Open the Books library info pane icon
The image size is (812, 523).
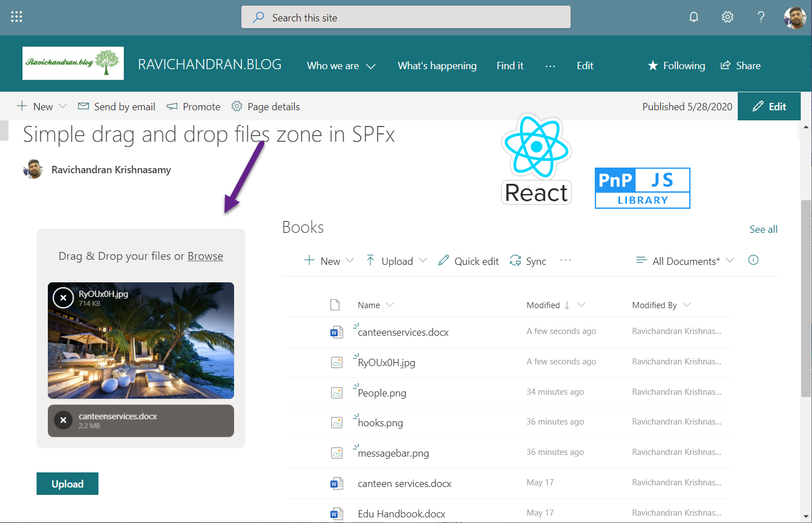[x=753, y=260]
